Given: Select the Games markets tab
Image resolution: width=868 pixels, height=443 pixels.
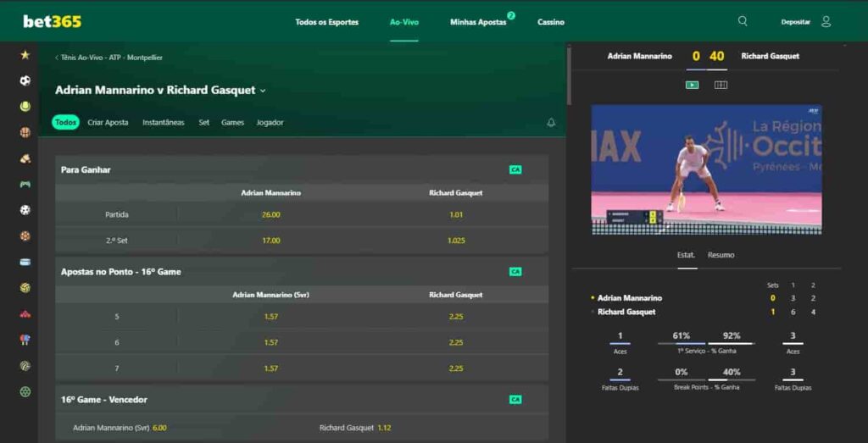Looking at the screenshot, I should (x=232, y=122).
